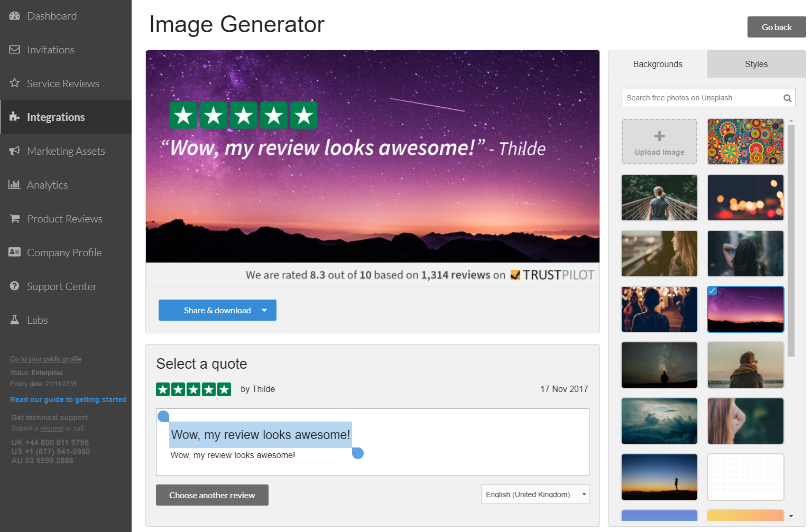Open the Analytics page
812x532 pixels.
point(66,185)
